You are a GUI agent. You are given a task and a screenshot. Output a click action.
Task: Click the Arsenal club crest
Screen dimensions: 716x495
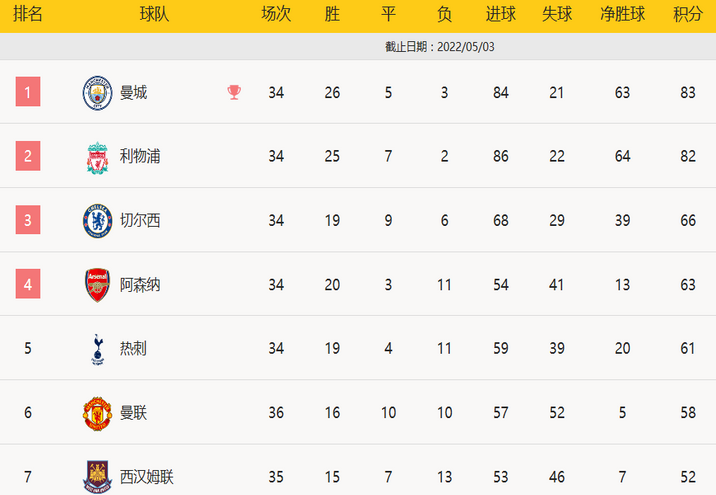97,285
